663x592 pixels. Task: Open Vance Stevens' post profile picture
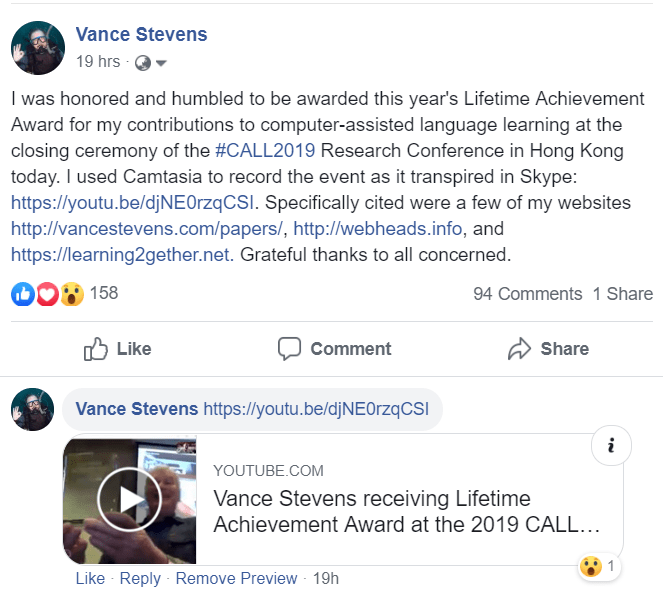(x=35, y=46)
